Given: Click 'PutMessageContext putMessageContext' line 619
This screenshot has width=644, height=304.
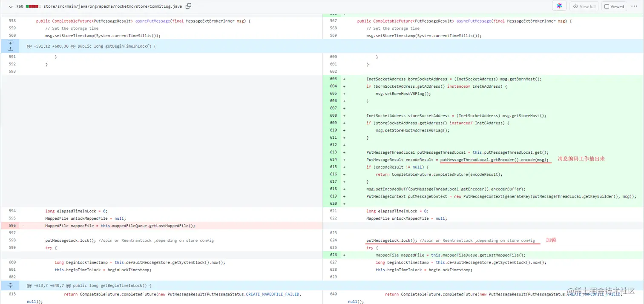Looking at the screenshot, I should (501, 196).
